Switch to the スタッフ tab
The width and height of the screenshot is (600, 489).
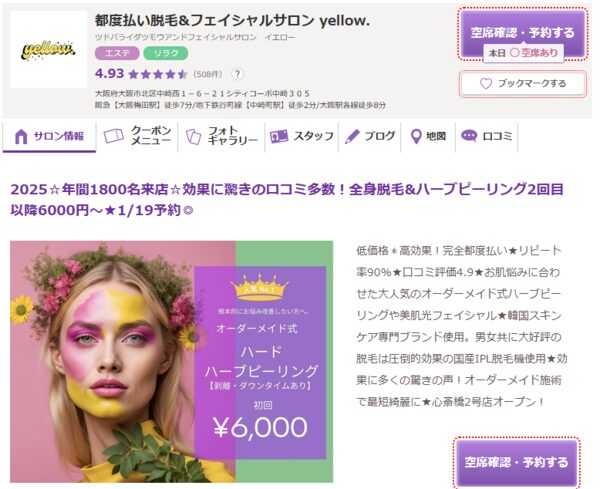tap(302, 136)
